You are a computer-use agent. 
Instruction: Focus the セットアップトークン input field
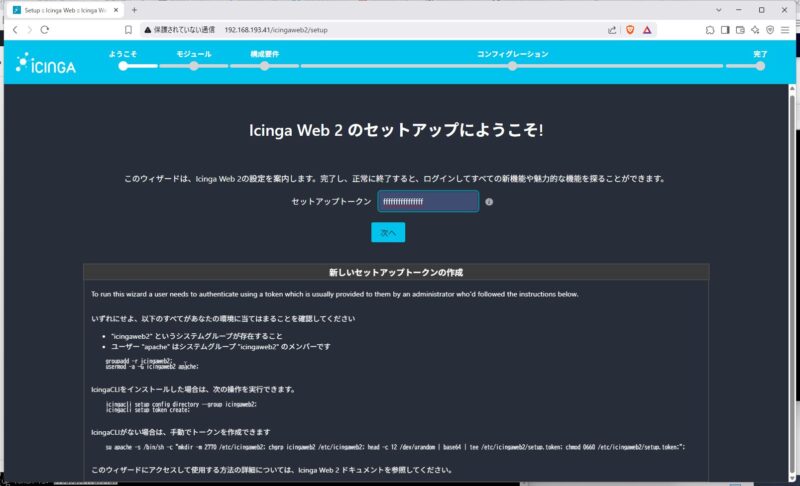click(x=428, y=201)
